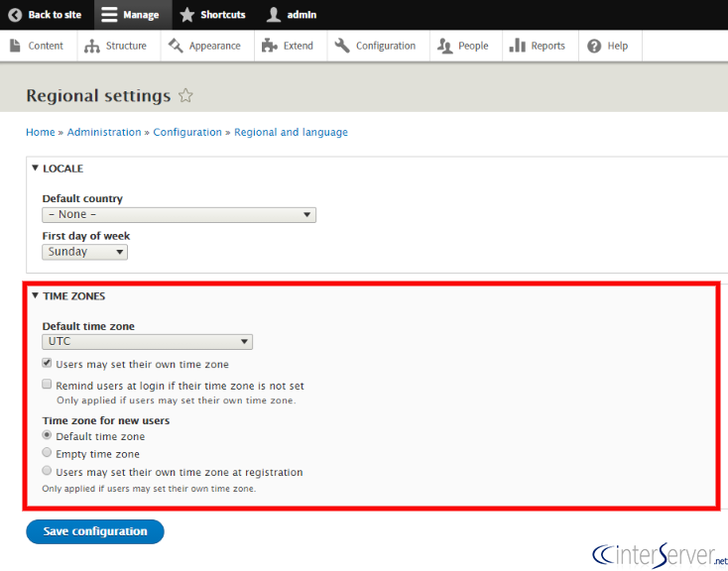Click the Appearance paintbrush icon
This screenshot has height=571, width=728.
(176, 46)
